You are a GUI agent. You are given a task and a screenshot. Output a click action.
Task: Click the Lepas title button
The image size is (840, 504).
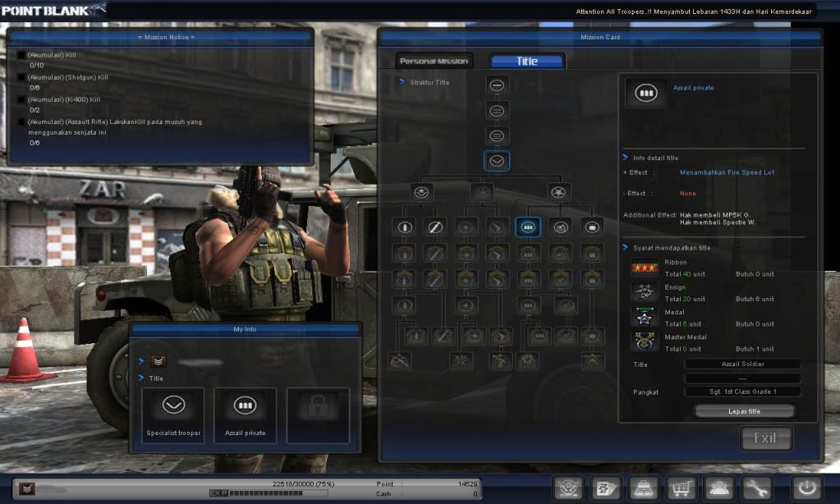744,411
